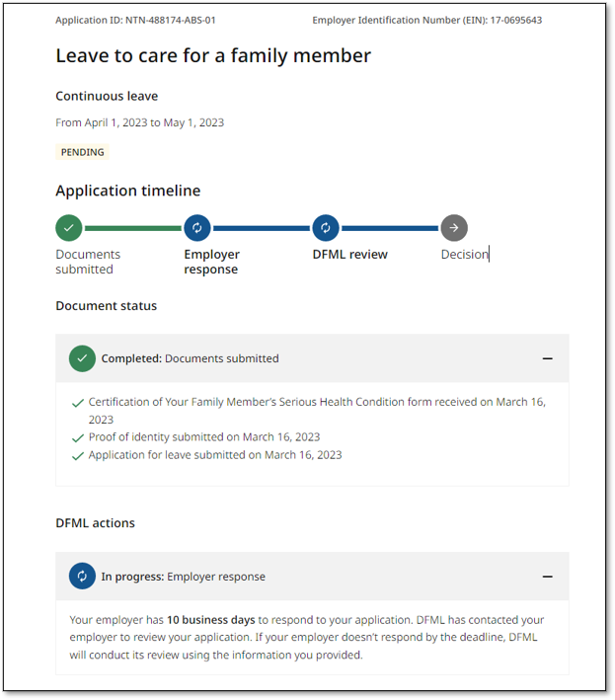This screenshot has width=615, height=700.
Task: Select the Employer response timeline label
Action: [x=211, y=262]
